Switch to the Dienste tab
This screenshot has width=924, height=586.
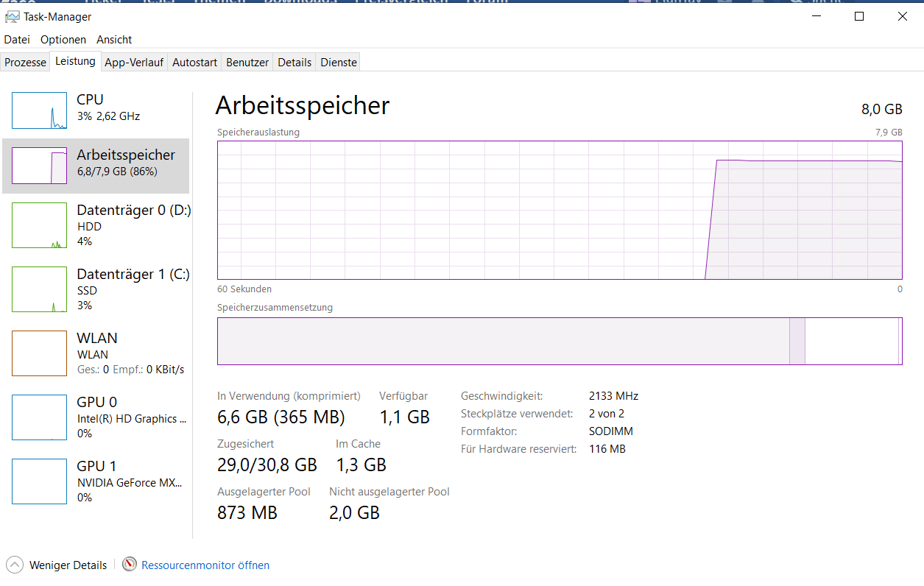point(339,63)
